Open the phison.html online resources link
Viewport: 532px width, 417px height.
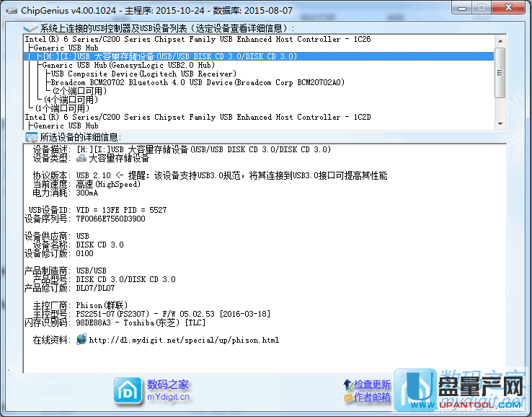point(184,340)
